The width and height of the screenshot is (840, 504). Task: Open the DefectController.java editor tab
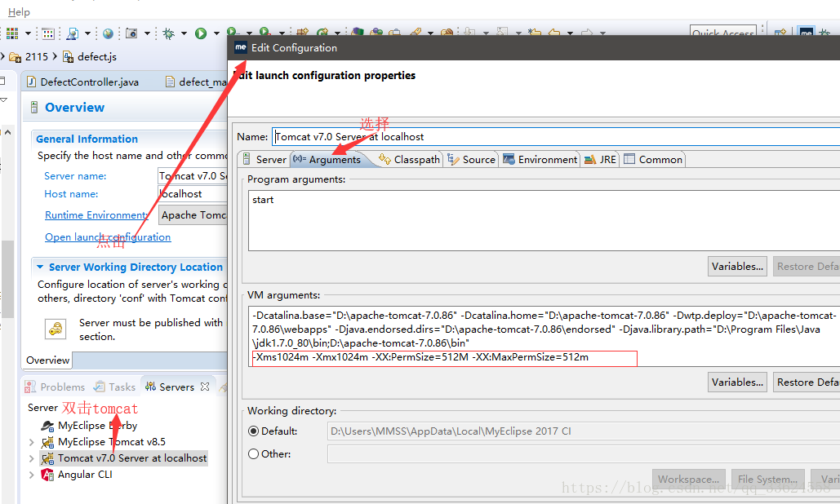coord(83,82)
